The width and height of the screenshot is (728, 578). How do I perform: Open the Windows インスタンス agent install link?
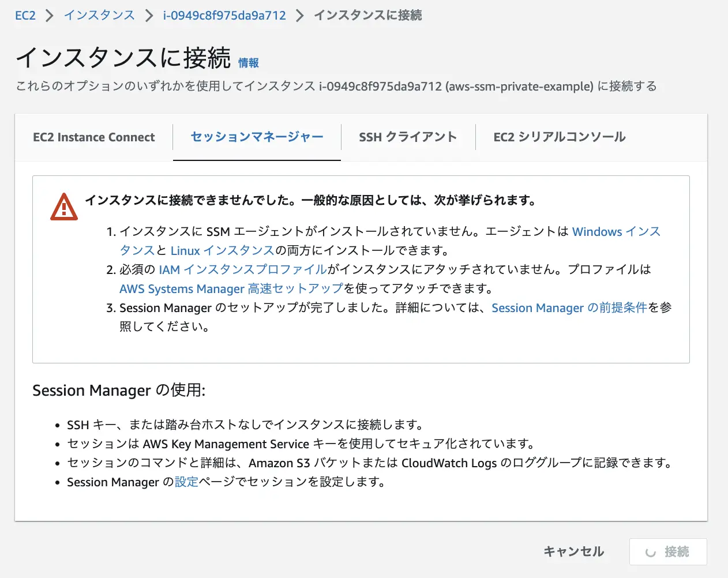point(616,232)
